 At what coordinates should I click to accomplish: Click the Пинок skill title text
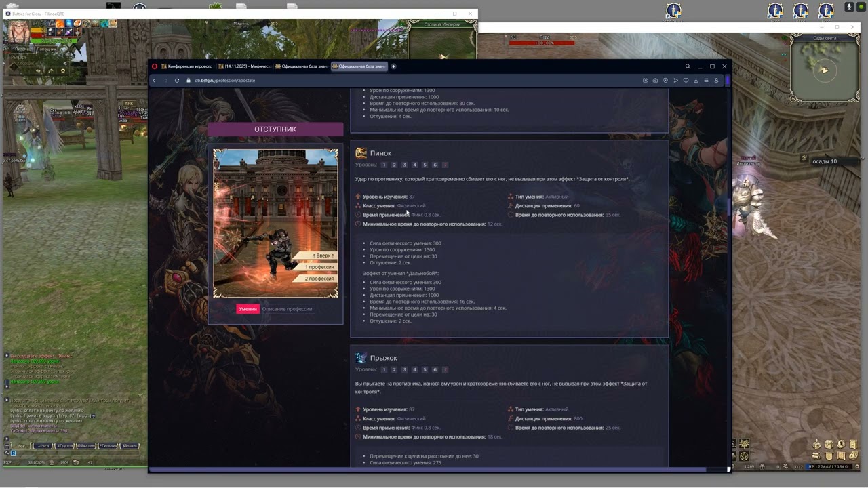pyautogui.click(x=380, y=153)
